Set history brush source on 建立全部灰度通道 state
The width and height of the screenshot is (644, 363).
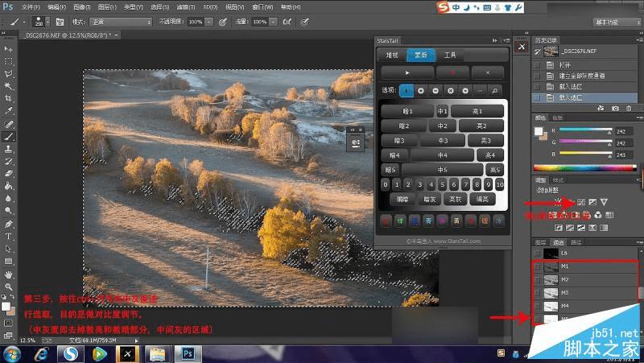537,76
